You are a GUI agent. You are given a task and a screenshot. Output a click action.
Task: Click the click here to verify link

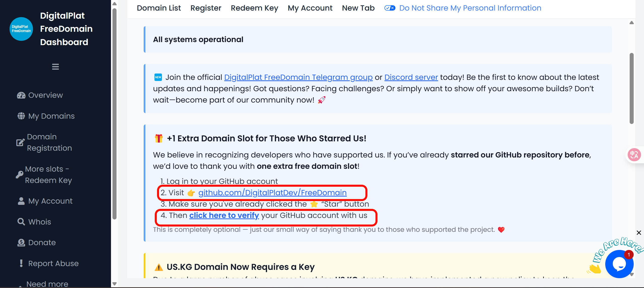[224, 215]
